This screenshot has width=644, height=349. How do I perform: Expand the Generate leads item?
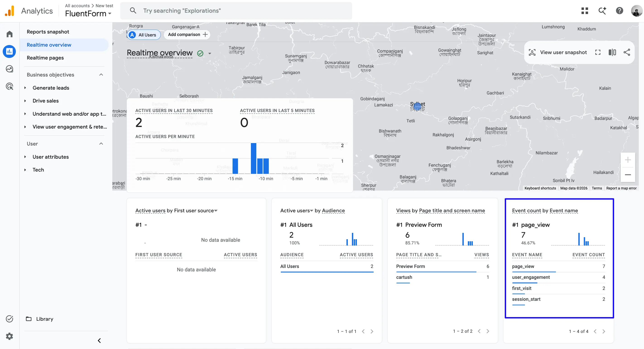(25, 88)
